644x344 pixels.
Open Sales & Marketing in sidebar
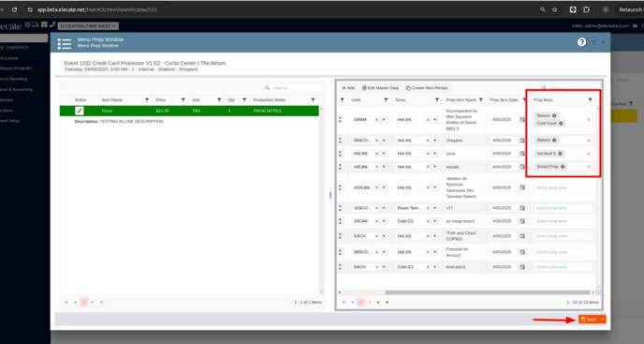13,79
